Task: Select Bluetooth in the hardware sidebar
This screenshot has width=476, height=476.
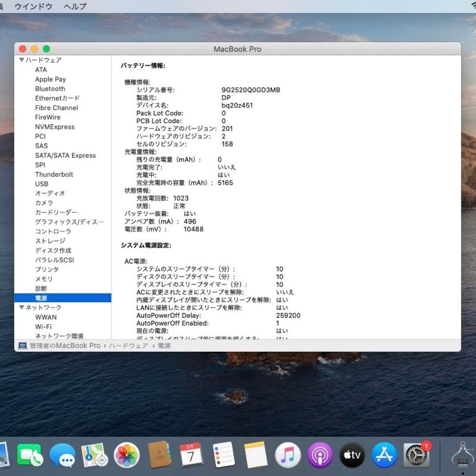Action: (50, 89)
